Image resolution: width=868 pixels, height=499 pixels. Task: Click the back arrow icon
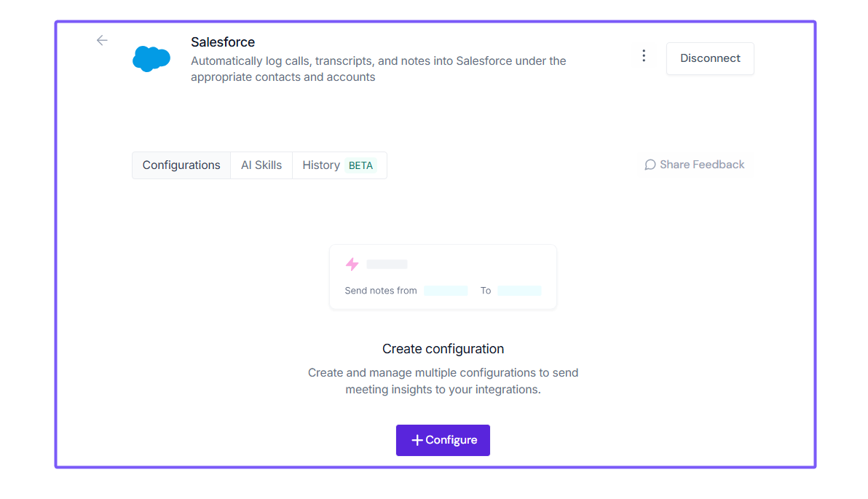(102, 41)
